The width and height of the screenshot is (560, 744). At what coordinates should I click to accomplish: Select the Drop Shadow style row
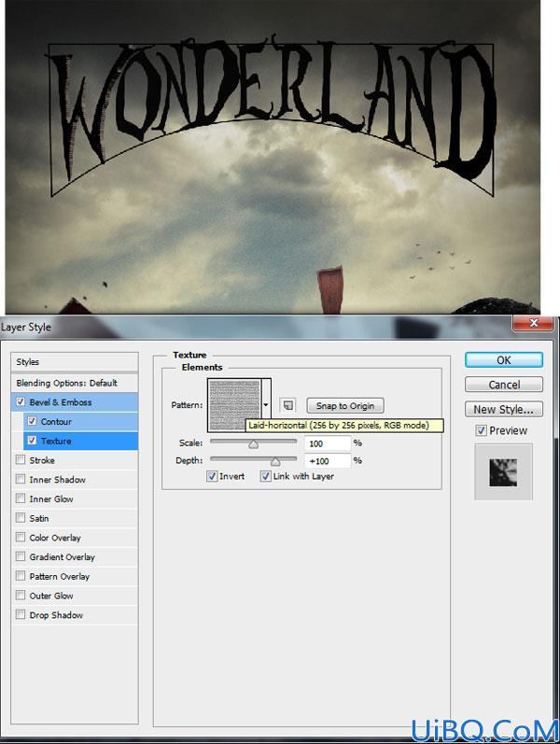coord(75,615)
